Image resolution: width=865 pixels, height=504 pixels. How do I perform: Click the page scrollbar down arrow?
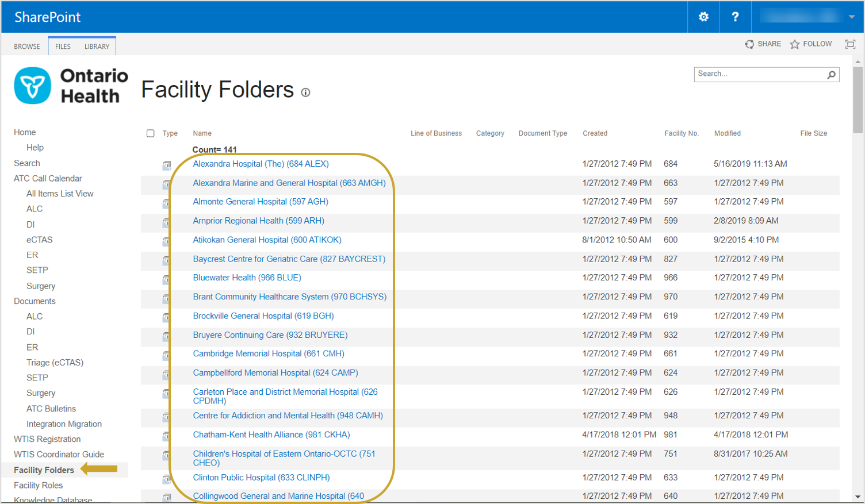pyautogui.click(x=858, y=497)
